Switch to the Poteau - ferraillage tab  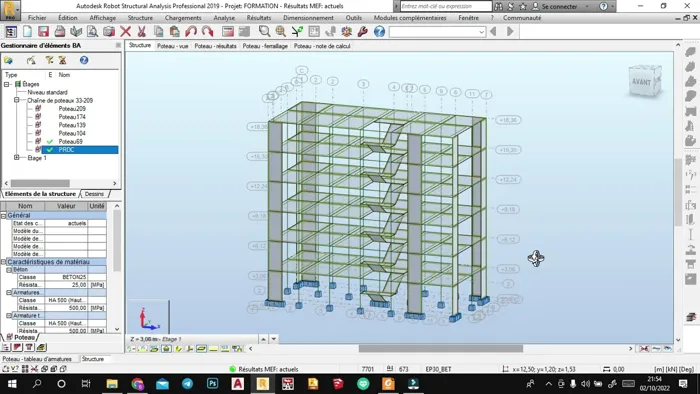[x=265, y=46]
